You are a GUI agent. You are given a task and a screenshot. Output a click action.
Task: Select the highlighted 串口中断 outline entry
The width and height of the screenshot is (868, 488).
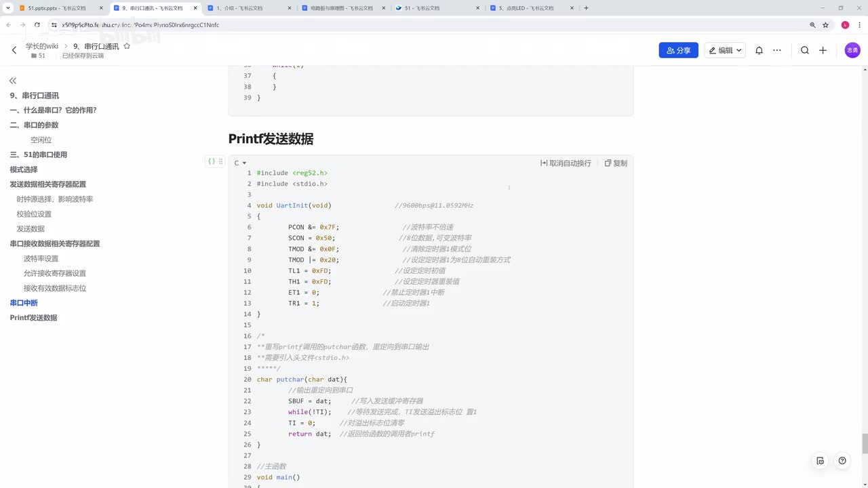tap(24, 303)
